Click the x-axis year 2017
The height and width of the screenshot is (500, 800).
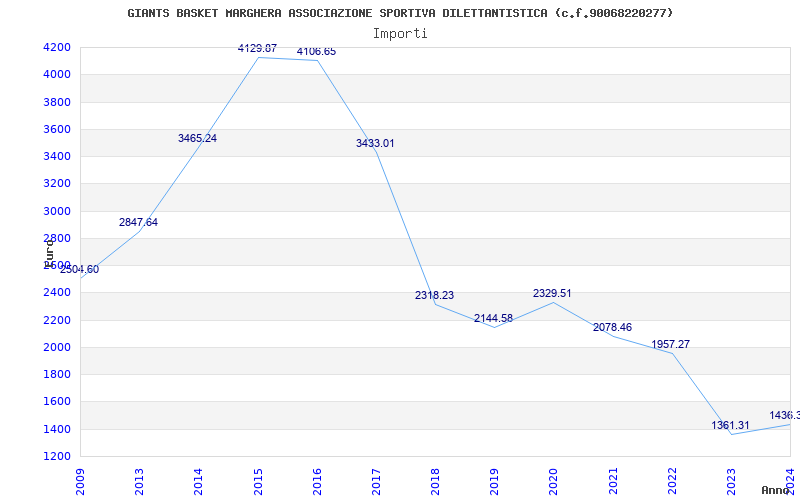click(376, 482)
